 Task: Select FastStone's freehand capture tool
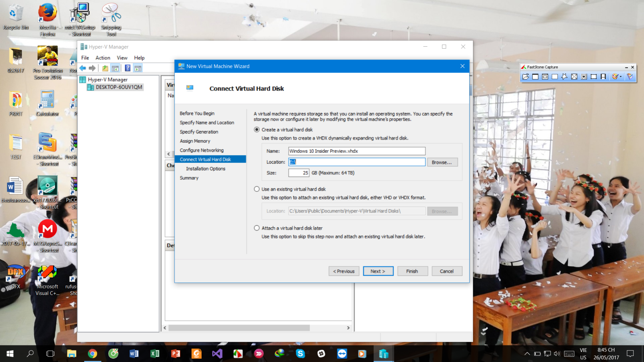coord(564,76)
